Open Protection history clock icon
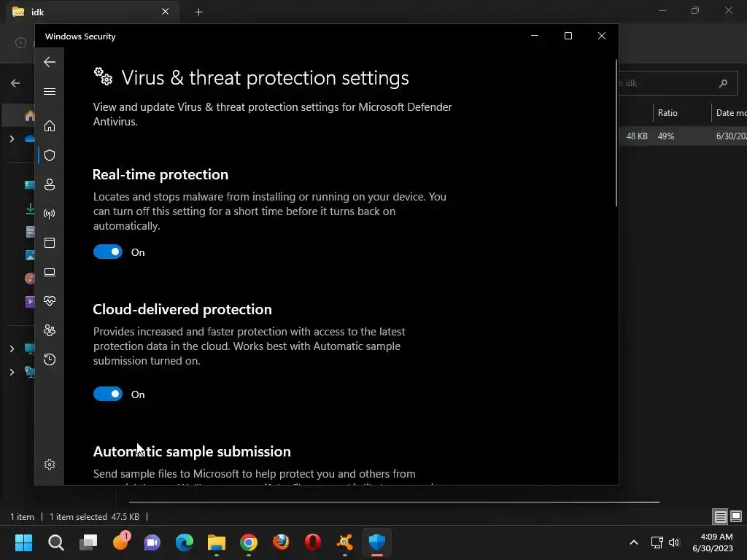 [50, 359]
